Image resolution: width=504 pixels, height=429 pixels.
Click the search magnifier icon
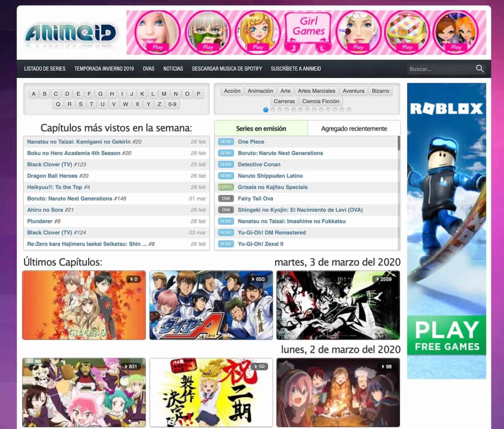pos(480,69)
